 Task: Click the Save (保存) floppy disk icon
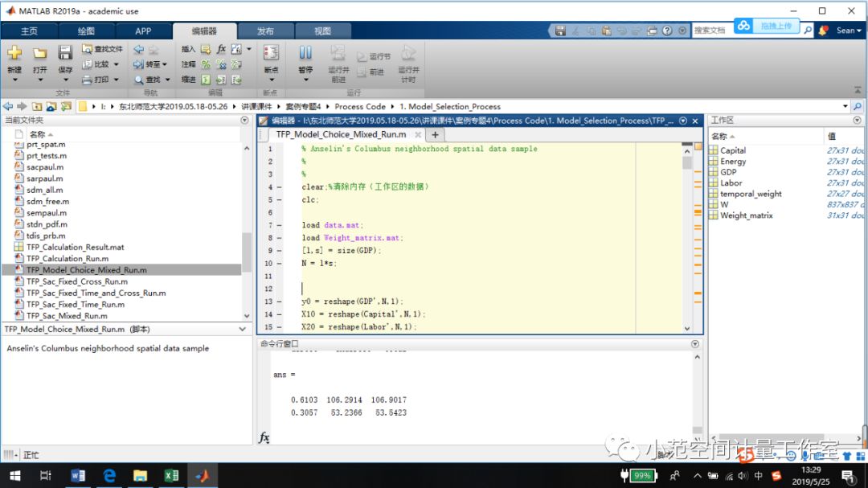click(65, 52)
